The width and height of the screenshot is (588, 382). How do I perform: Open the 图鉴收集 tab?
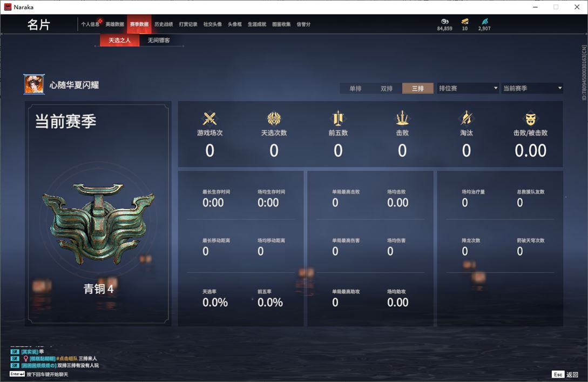[x=281, y=24]
